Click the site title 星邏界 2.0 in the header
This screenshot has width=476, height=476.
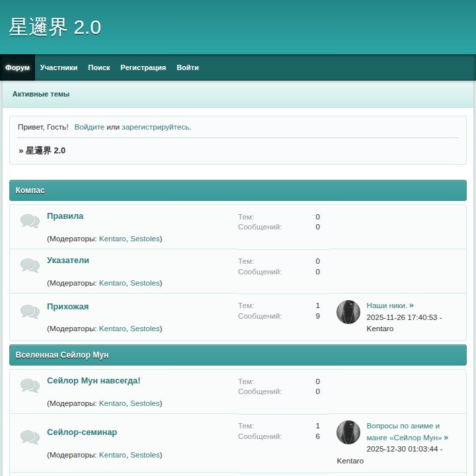pos(55,27)
